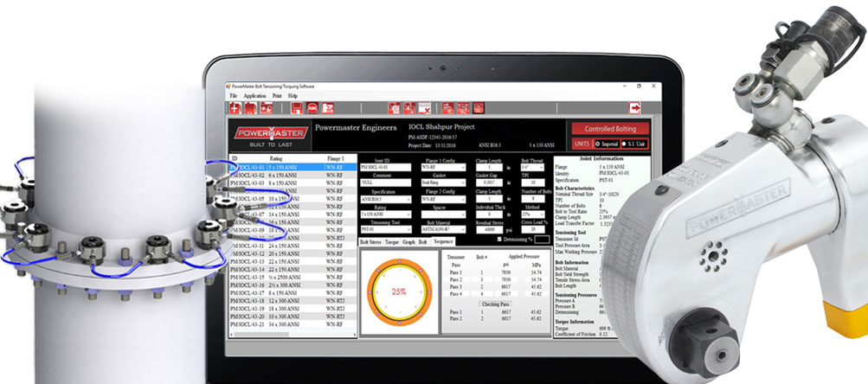This screenshot has width=868, height=384.
Task: Click the Gasket Gap input field
Action: (489, 182)
